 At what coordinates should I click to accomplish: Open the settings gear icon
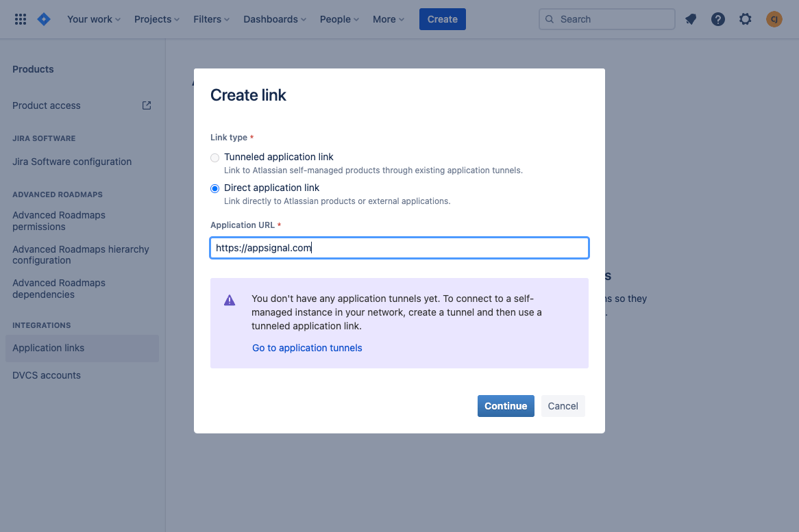tap(745, 19)
